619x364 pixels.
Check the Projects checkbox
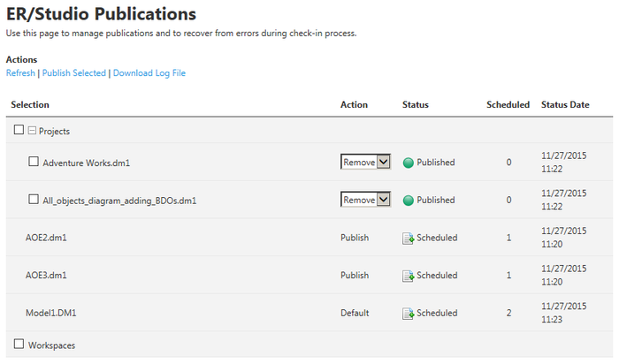pos(19,129)
